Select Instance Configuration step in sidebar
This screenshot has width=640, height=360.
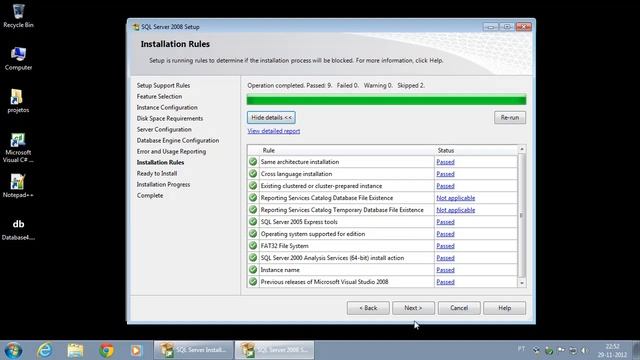(x=167, y=107)
